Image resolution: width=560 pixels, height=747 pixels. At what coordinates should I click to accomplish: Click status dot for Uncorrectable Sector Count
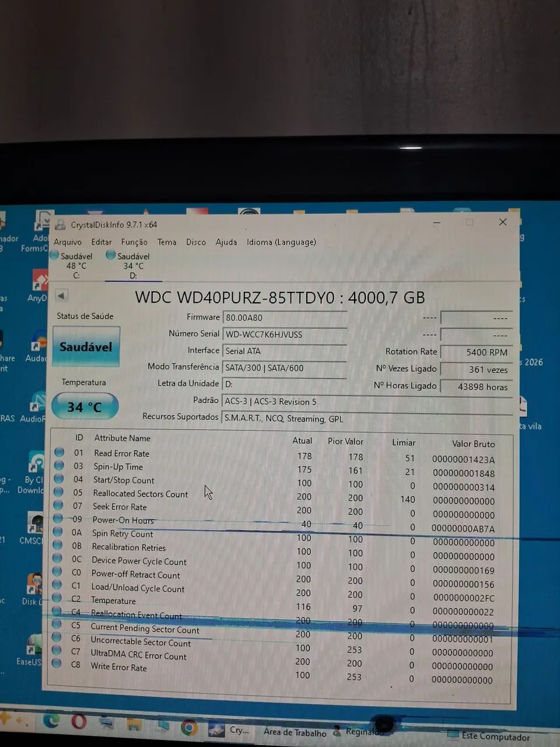coord(57,637)
